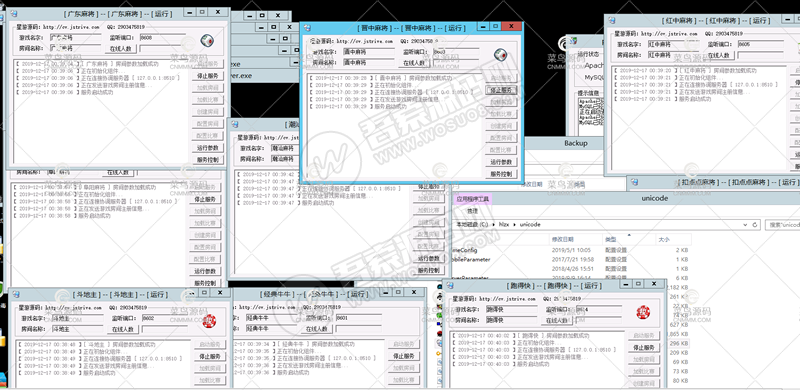Open 斗地主 window title bar system icon
Screen dimensions: 800x390
tap(16, 294)
